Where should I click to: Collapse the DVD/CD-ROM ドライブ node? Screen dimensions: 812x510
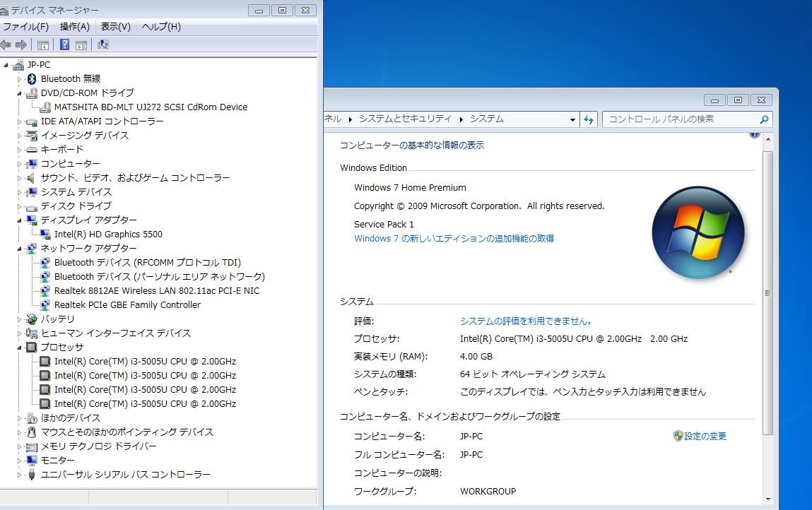tap(20, 94)
